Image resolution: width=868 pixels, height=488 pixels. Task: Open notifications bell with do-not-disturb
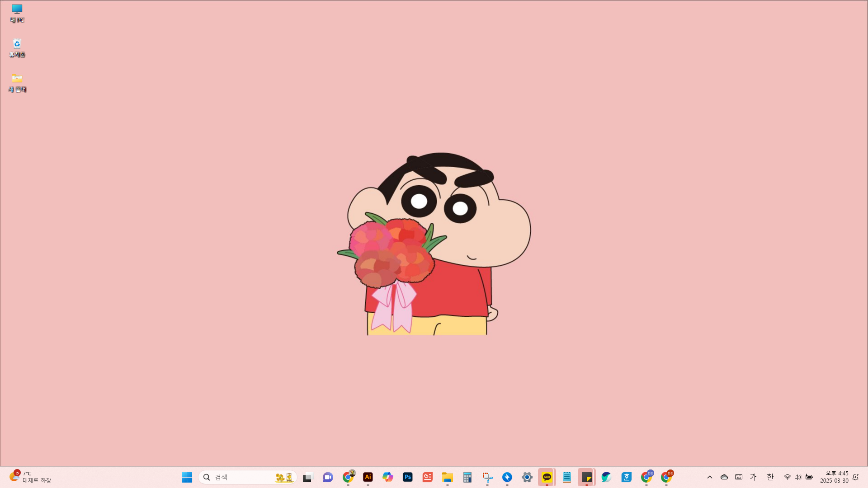pyautogui.click(x=855, y=477)
